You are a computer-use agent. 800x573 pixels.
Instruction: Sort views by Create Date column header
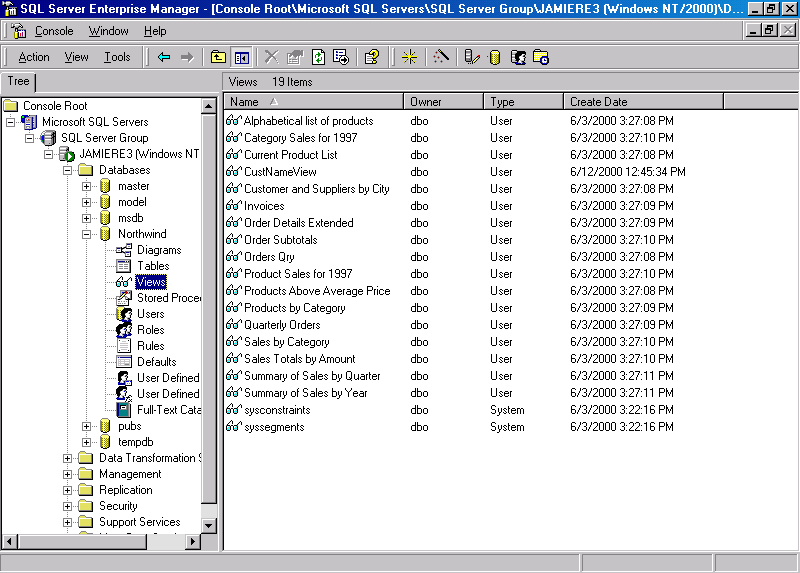(643, 102)
